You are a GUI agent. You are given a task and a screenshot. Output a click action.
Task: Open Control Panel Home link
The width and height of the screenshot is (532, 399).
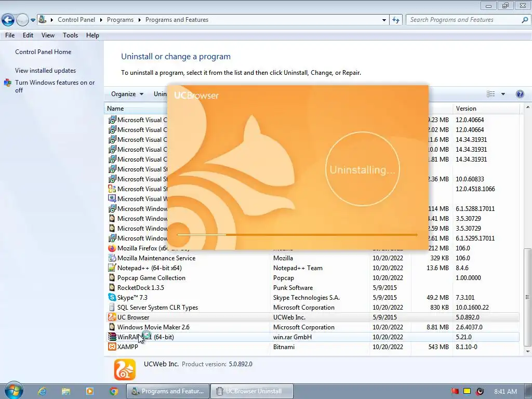click(43, 52)
